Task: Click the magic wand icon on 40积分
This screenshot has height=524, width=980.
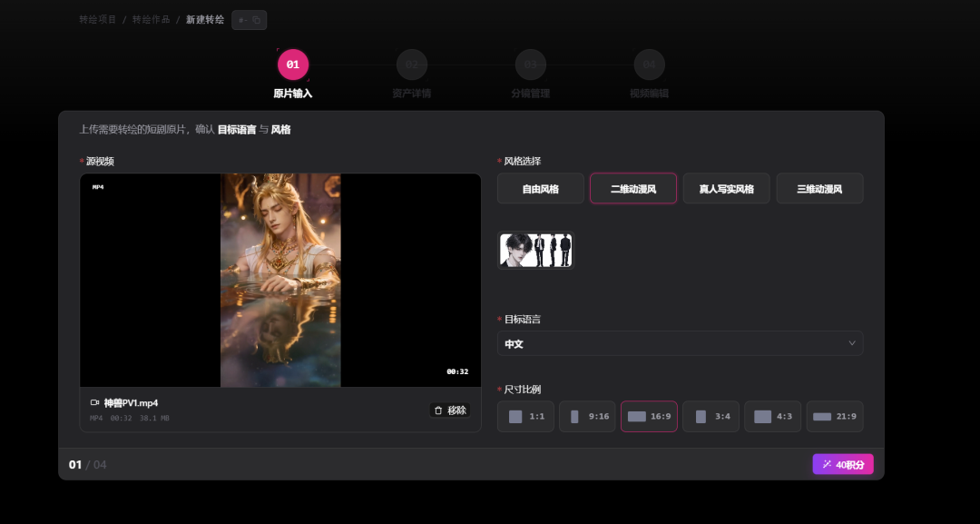Action: 827,465
